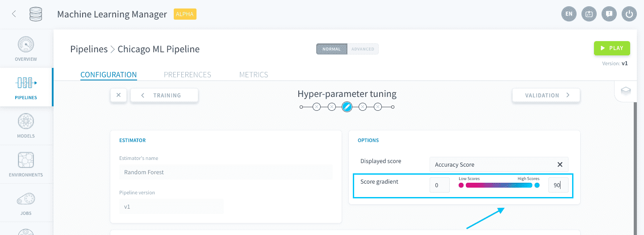Go back using the top-left arrow
Viewport: 644px width, 235px height.
coord(14,14)
